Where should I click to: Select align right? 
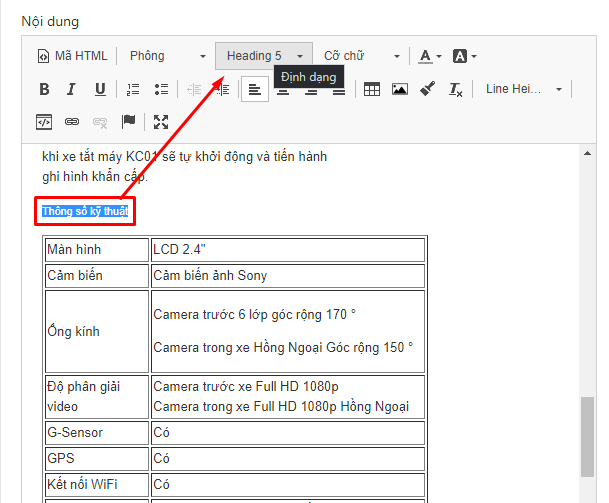tap(311, 92)
